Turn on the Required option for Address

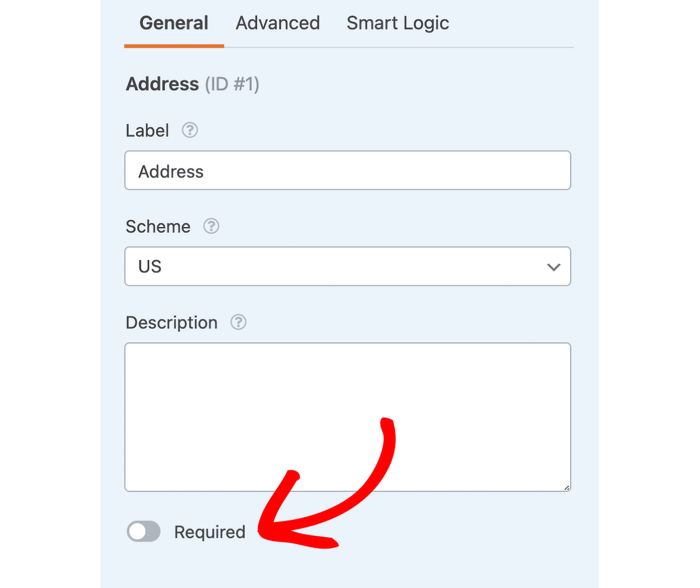[143, 532]
